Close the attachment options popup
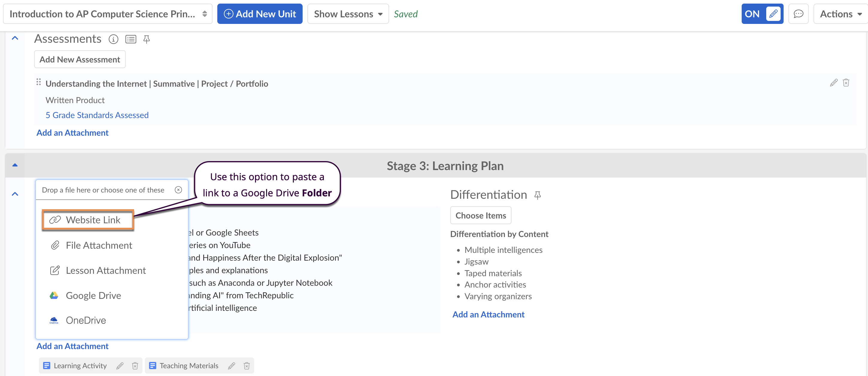 coord(178,190)
